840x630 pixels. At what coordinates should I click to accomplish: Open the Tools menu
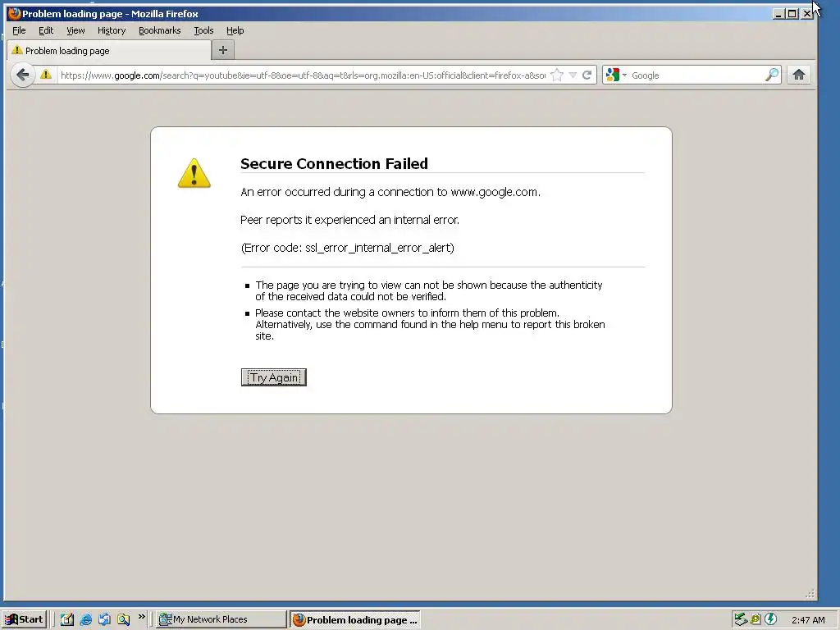pos(203,30)
